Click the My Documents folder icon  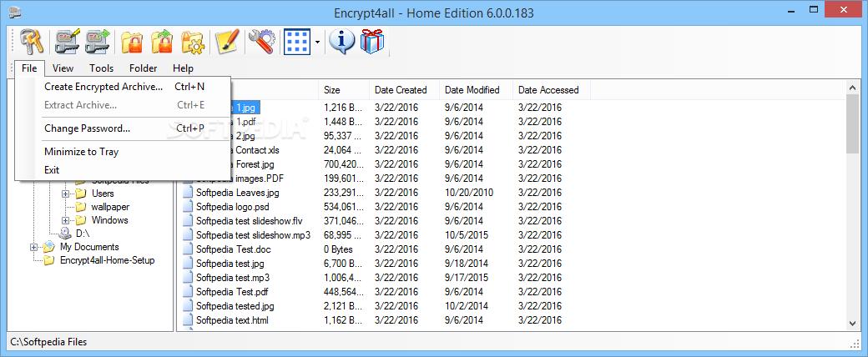(49, 247)
